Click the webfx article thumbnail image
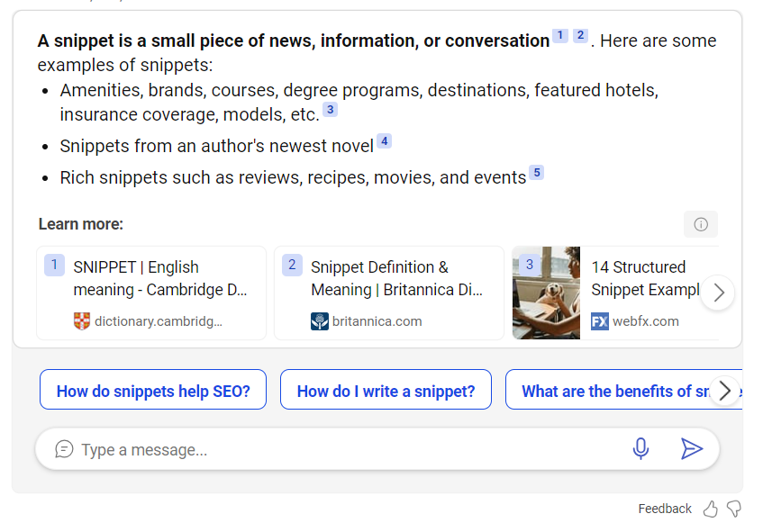The image size is (763, 532). point(546,293)
